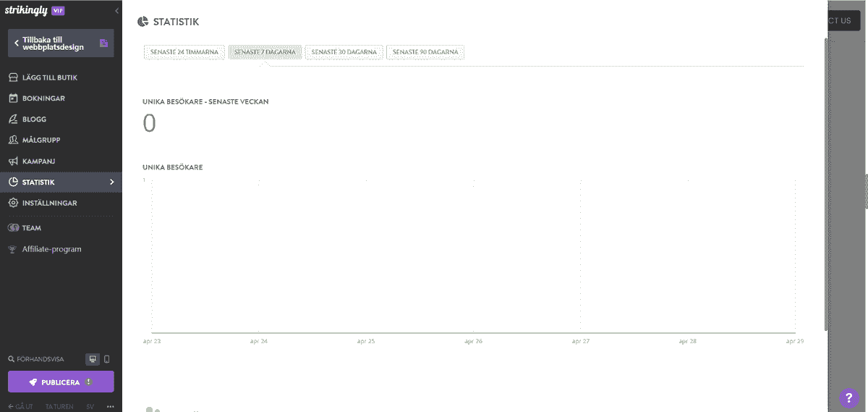Open the SV language selector

coord(90,407)
